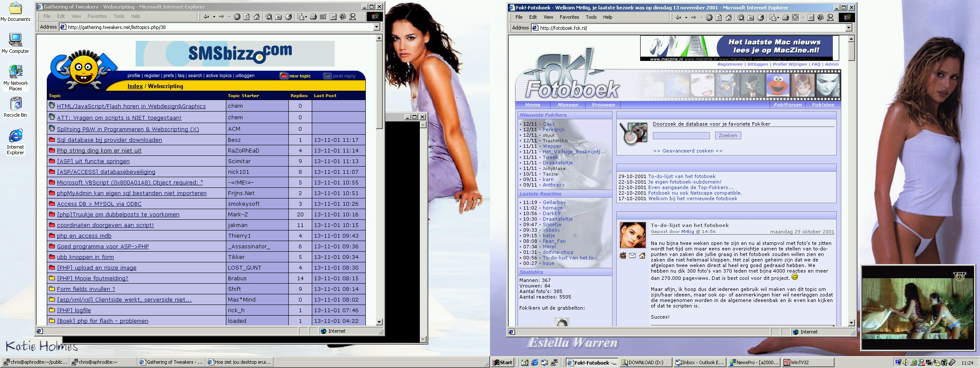Click Full Screen icon in Fok!-Fotoboek toolbar
Screen dimensions: 980x368
(795, 17)
